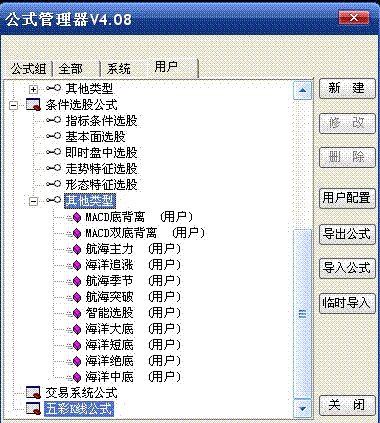
Task: Select 智能选股 (用户) formula
Action: pyautogui.click(x=133, y=313)
